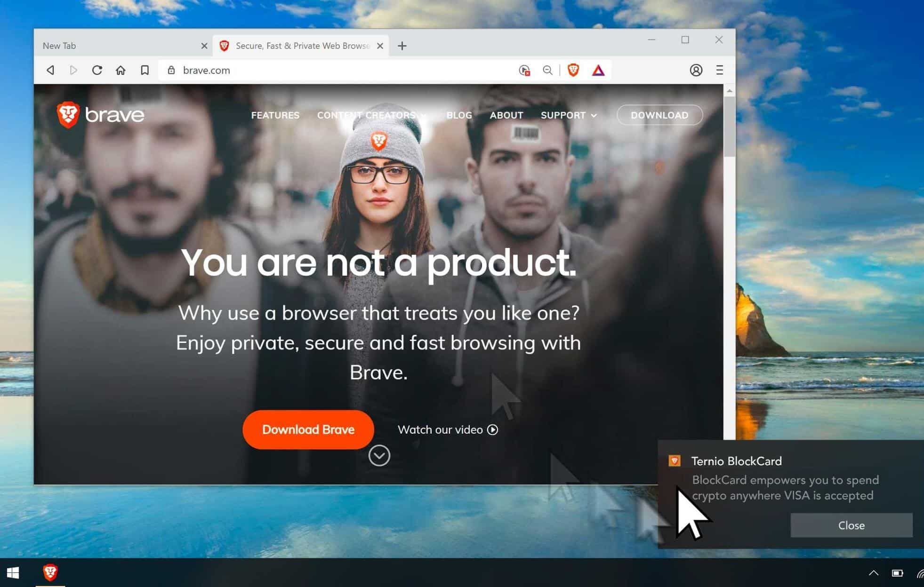Open the user profile icon
924x587 pixels.
pyautogui.click(x=696, y=70)
